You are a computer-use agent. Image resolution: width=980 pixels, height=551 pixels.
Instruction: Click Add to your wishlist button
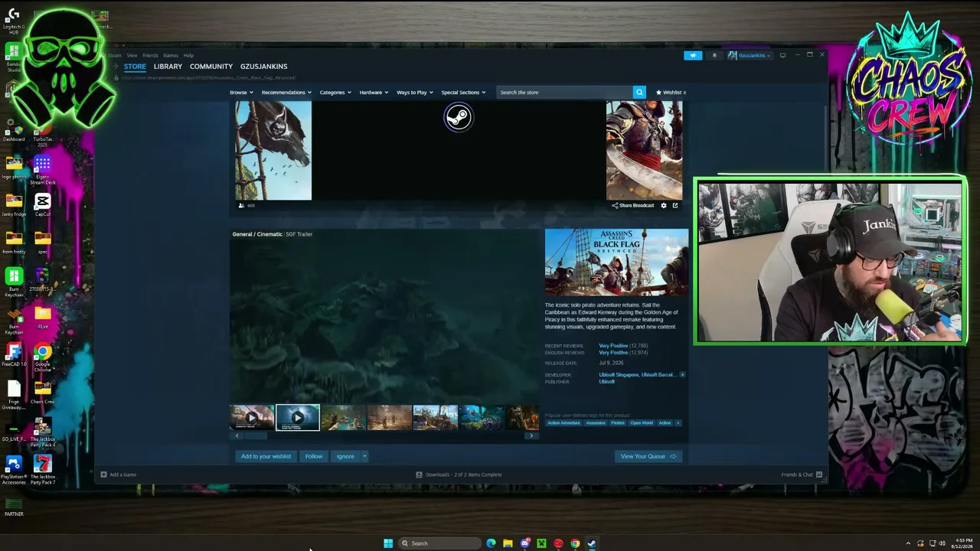[266, 456]
